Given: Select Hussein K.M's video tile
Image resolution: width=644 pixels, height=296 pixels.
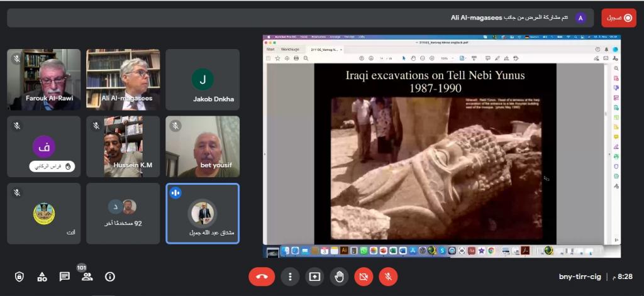Looking at the screenshot, I should point(123,146).
